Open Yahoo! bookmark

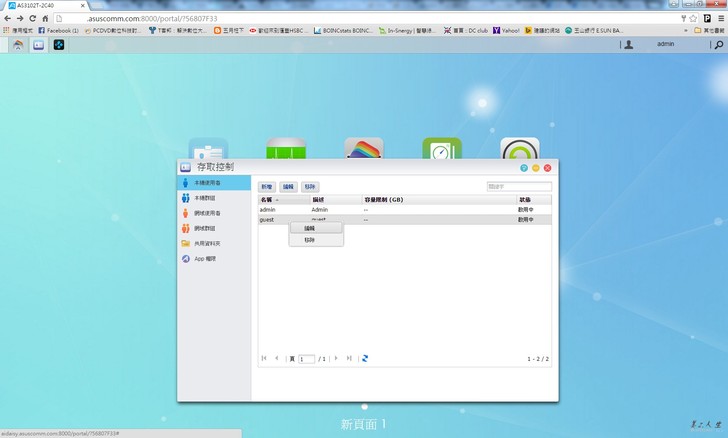click(506, 30)
